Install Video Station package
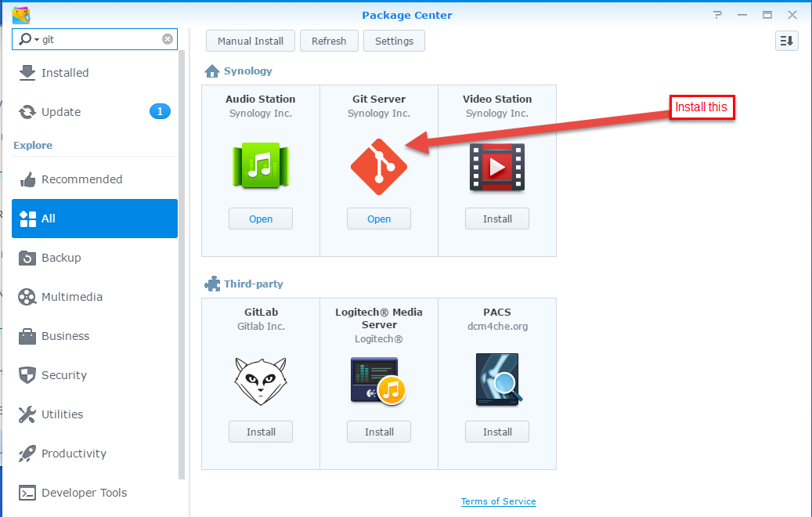 [x=497, y=219]
